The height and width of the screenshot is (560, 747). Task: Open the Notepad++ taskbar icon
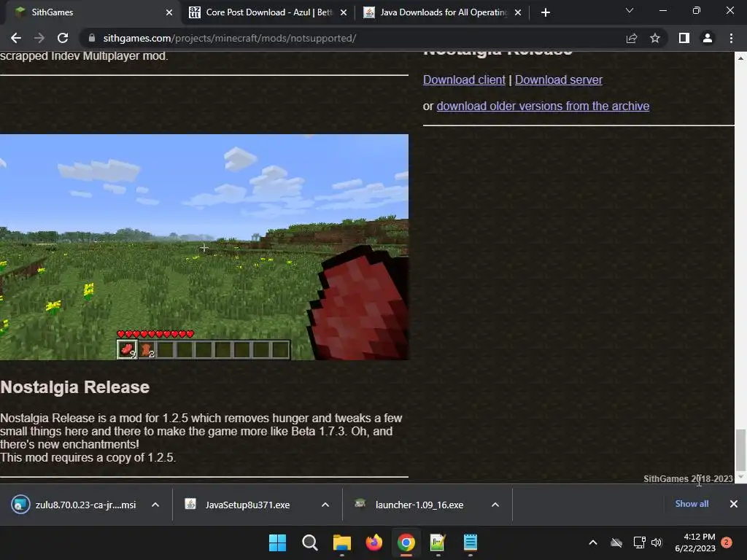click(438, 542)
